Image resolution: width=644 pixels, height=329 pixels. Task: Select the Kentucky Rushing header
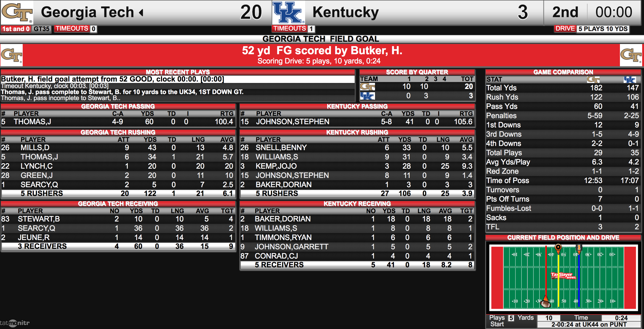click(x=357, y=132)
